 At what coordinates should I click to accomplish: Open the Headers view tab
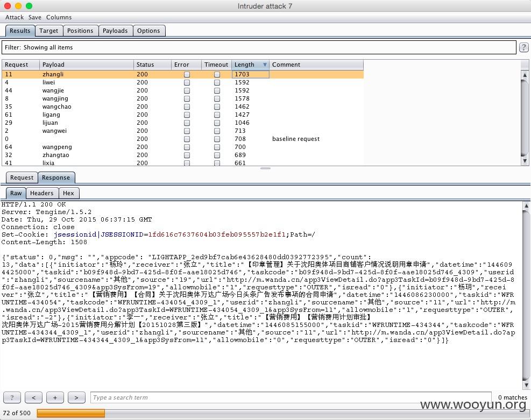pos(41,193)
